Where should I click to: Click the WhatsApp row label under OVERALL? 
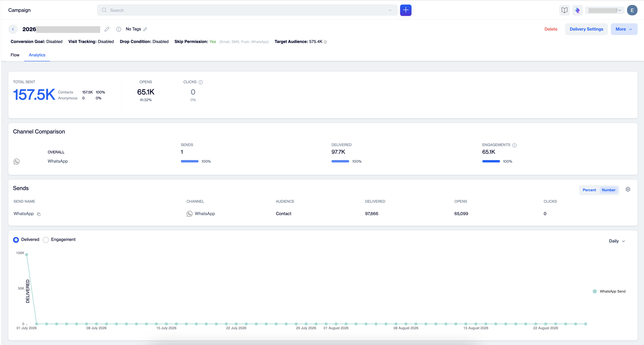pyautogui.click(x=58, y=161)
